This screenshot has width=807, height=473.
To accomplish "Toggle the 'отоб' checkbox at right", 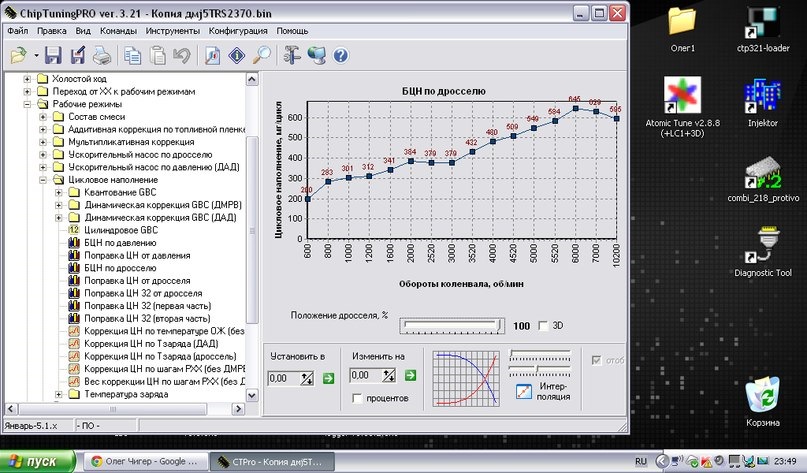I will point(597,360).
